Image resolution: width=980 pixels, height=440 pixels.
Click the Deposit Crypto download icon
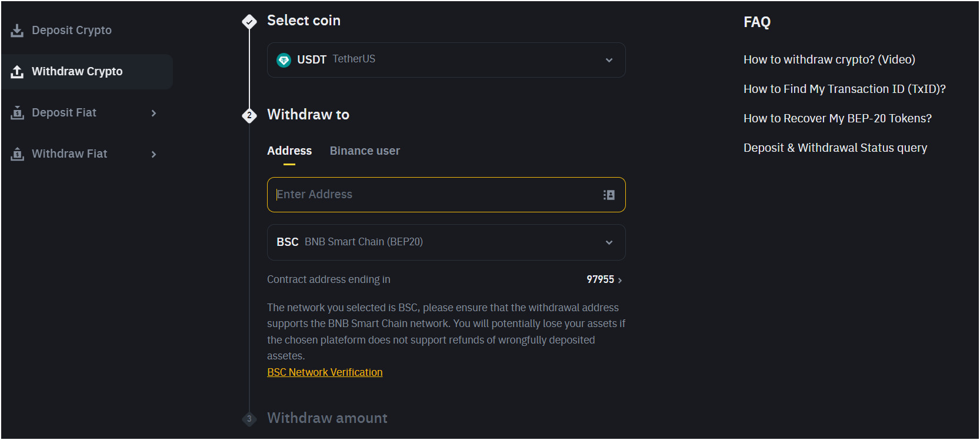(17, 31)
